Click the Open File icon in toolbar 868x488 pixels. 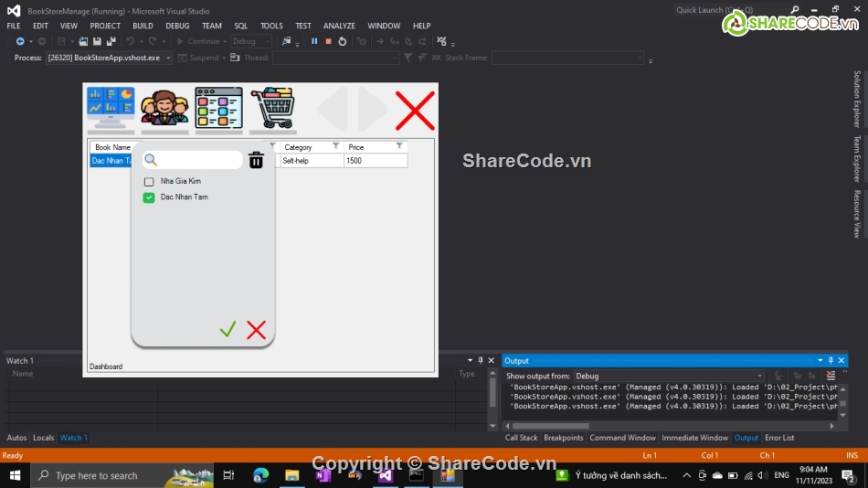tap(83, 41)
